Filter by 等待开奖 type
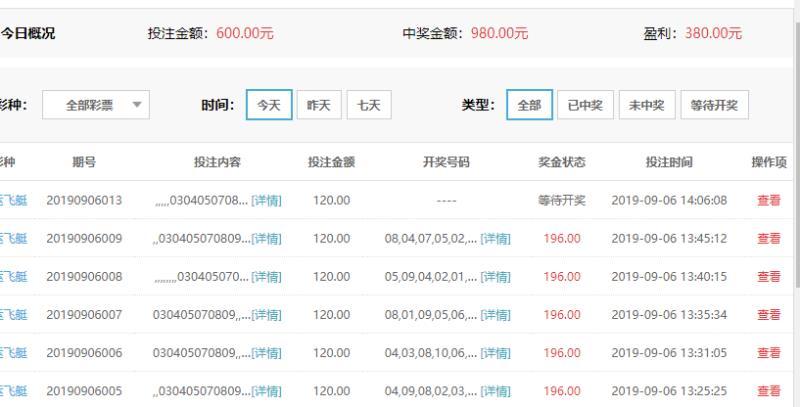Image resolution: width=800 pixels, height=407 pixels. coord(714,105)
